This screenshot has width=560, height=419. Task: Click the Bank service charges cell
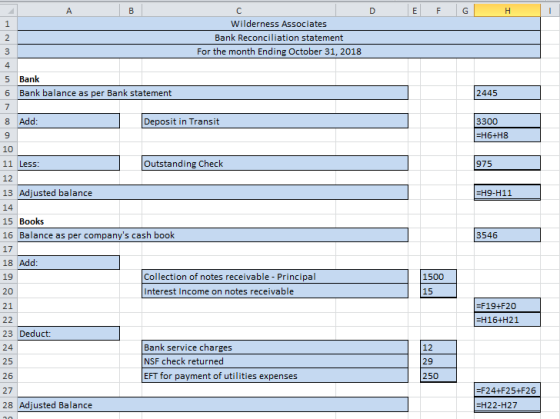[x=275, y=347]
